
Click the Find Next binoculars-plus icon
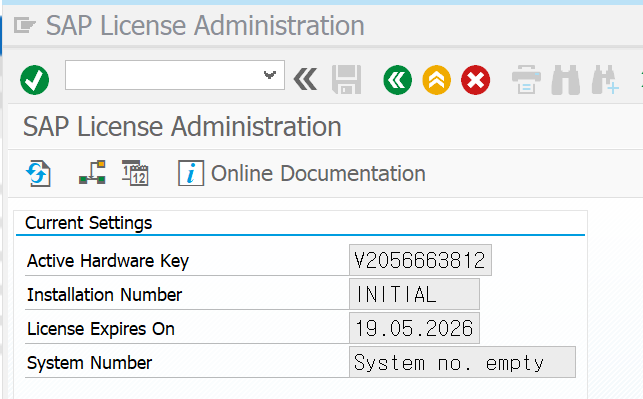(x=605, y=80)
